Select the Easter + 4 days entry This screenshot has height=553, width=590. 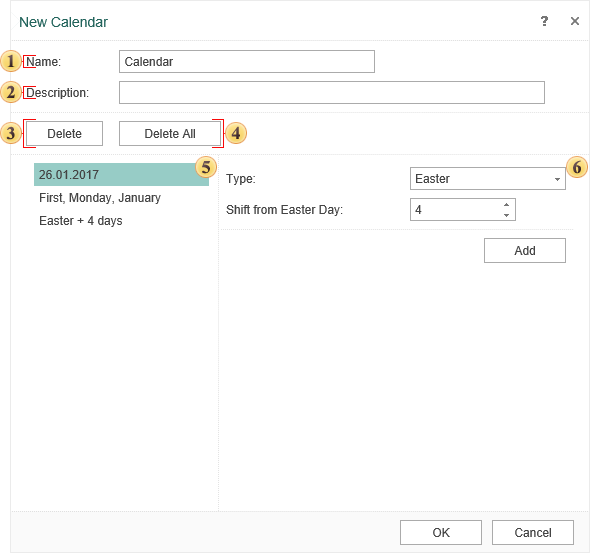81,221
